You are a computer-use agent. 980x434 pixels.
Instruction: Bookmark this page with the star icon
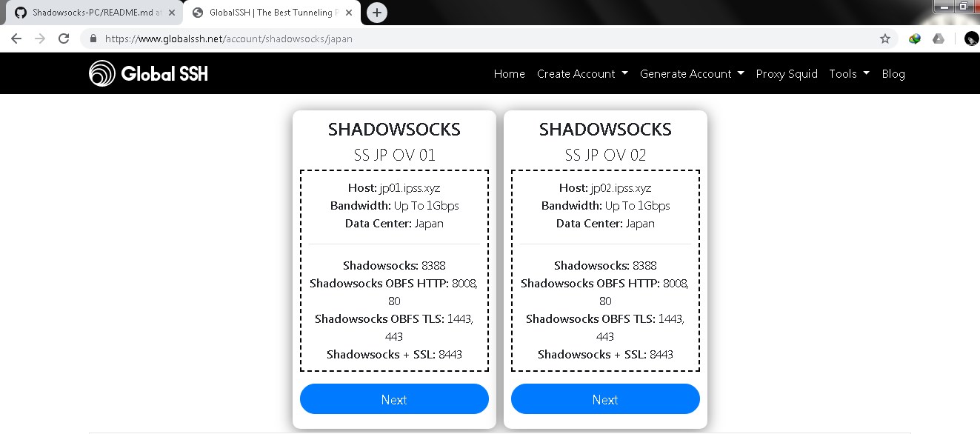click(x=884, y=39)
